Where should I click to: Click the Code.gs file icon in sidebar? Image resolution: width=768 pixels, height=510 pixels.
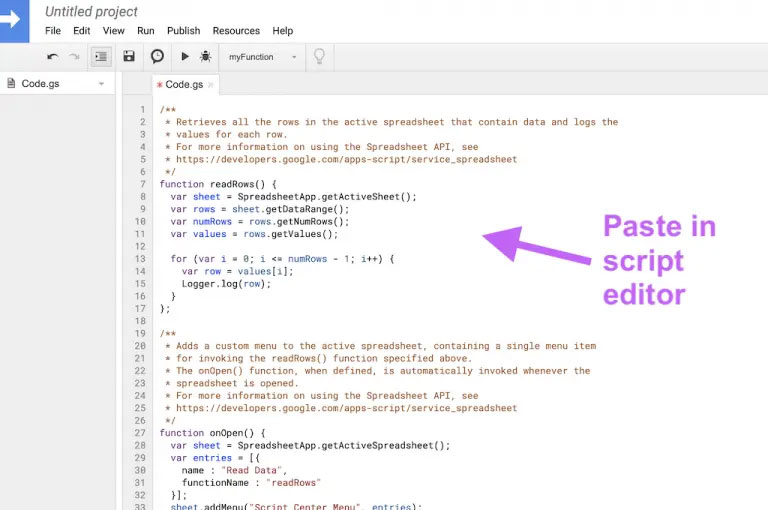click(11, 83)
